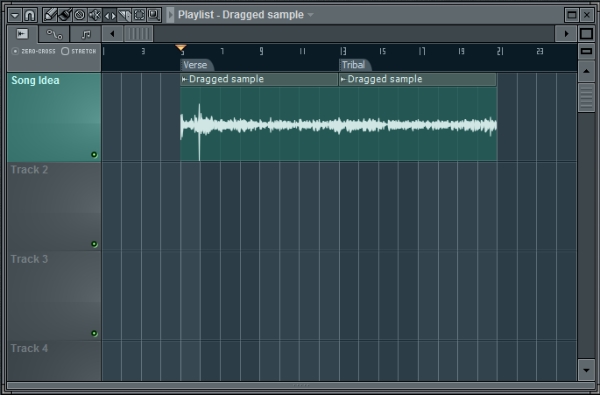The height and width of the screenshot is (395, 600).
Task: Select the Song Idea track header
Action: [x=54, y=118]
